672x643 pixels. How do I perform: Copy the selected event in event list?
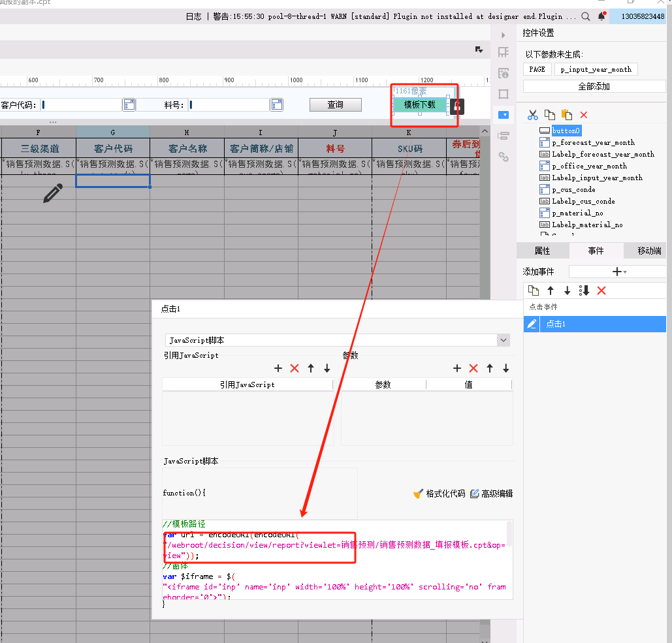coord(533,290)
